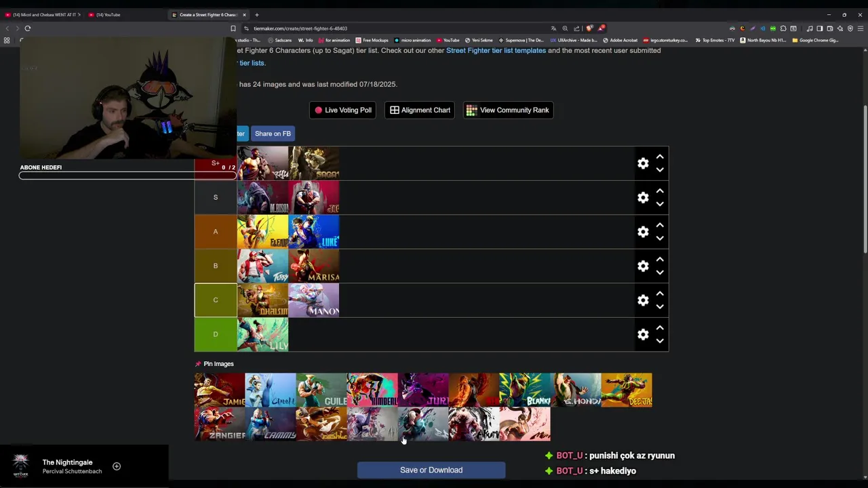Viewport: 868px width, 488px height.
Task: Select the C tier label
Action: tap(216, 300)
